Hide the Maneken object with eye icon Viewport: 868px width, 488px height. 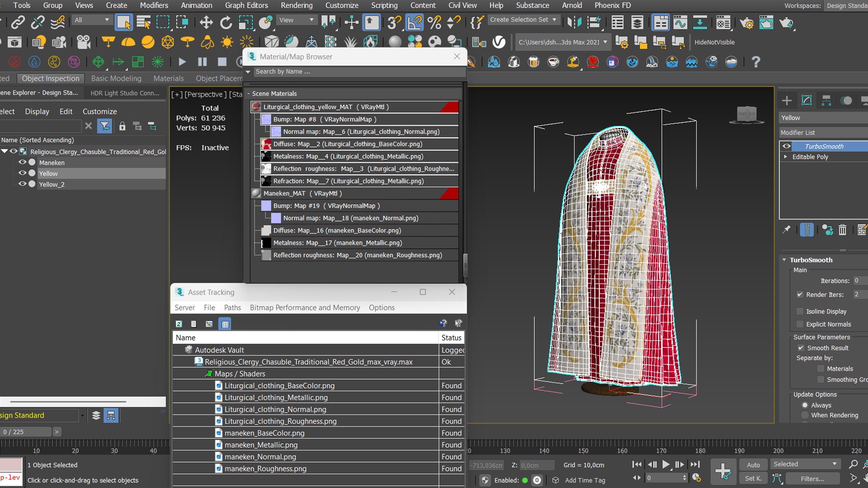pos(22,162)
